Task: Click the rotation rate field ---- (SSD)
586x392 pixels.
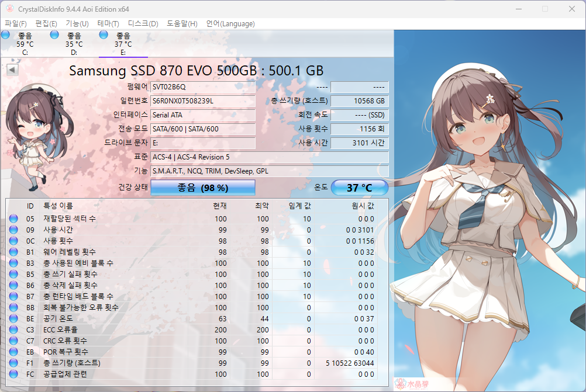Action: pos(360,115)
